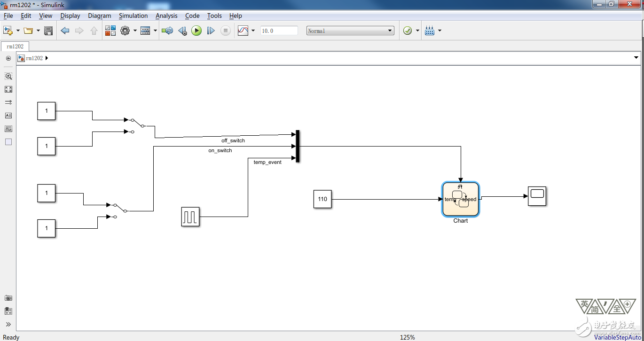The image size is (644, 341).
Task: Open the View menu
Action: (x=46, y=15)
